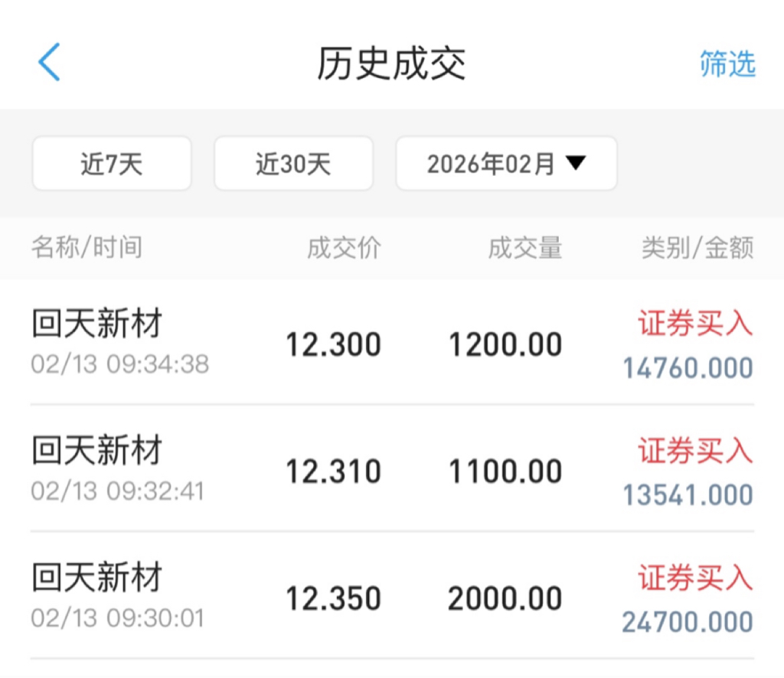The image size is (784, 678).
Task: Click the 12.350 transaction price
Action: pos(333,599)
